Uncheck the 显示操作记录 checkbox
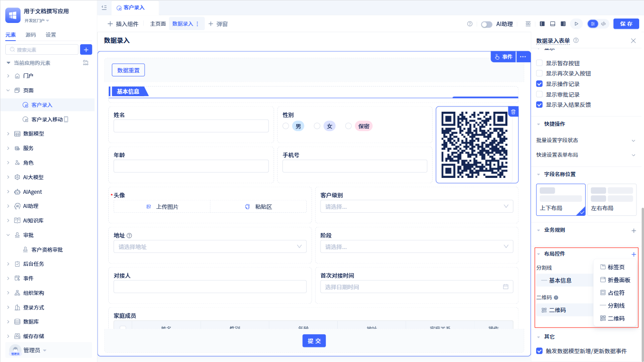 point(539,84)
